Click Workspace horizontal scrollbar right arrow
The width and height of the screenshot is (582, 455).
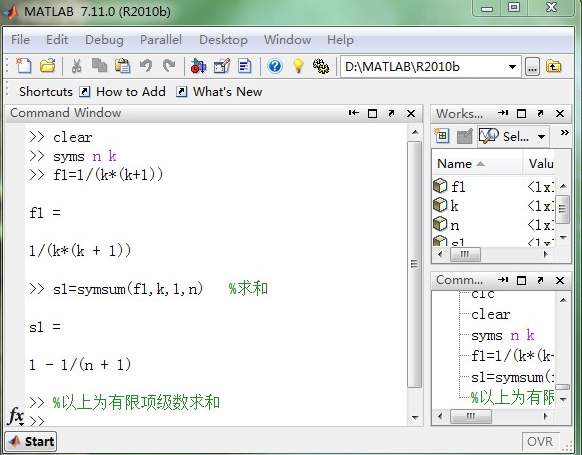(x=545, y=255)
